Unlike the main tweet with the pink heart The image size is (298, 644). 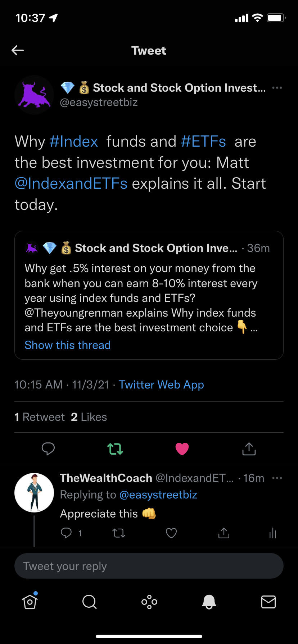pos(182,448)
